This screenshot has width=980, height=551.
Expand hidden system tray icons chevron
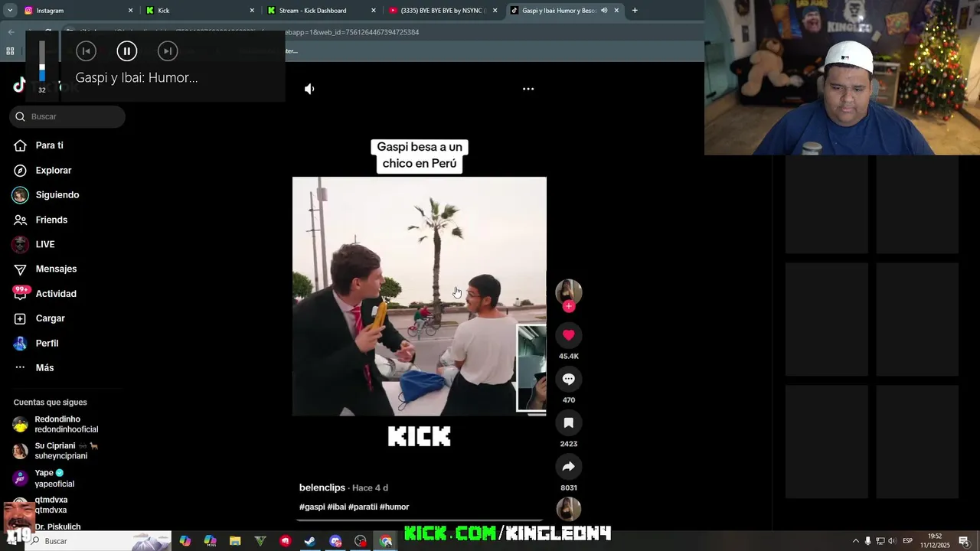tap(856, 541)
